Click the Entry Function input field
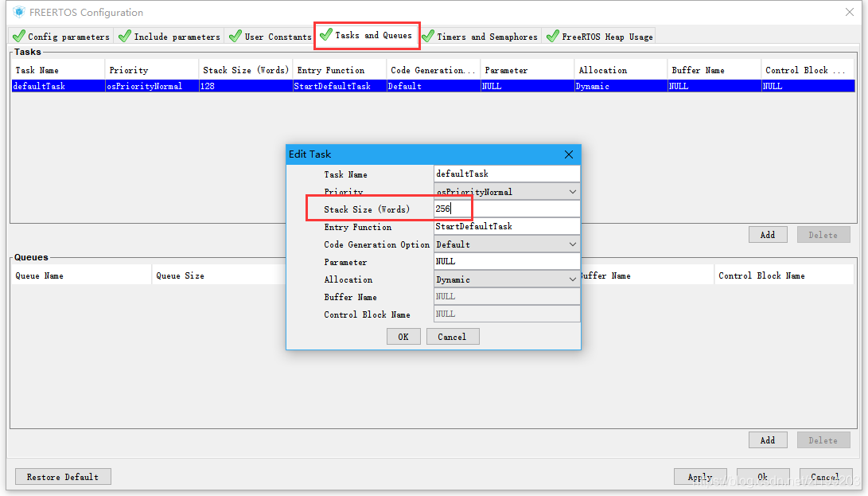The image size is (868, 496). [x=507, y=226]
